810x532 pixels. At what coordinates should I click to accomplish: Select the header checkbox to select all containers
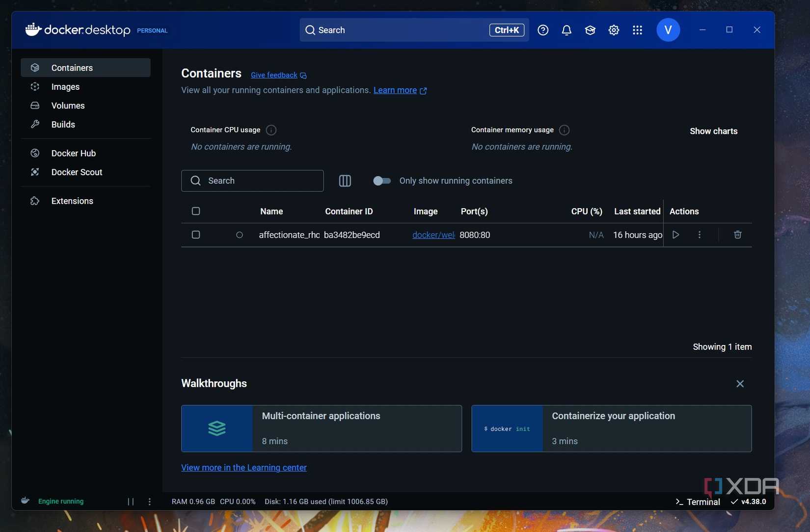[195, 211]
